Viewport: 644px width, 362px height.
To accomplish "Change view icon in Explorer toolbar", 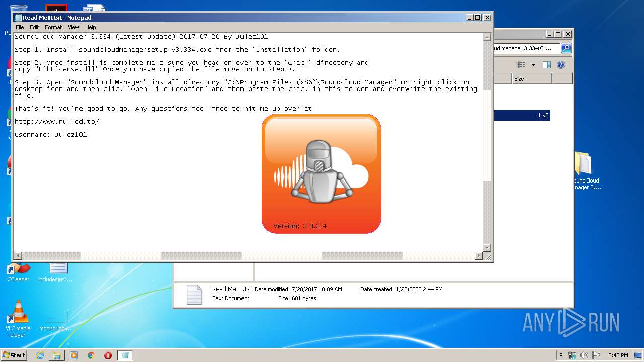I will coord(521,65).
